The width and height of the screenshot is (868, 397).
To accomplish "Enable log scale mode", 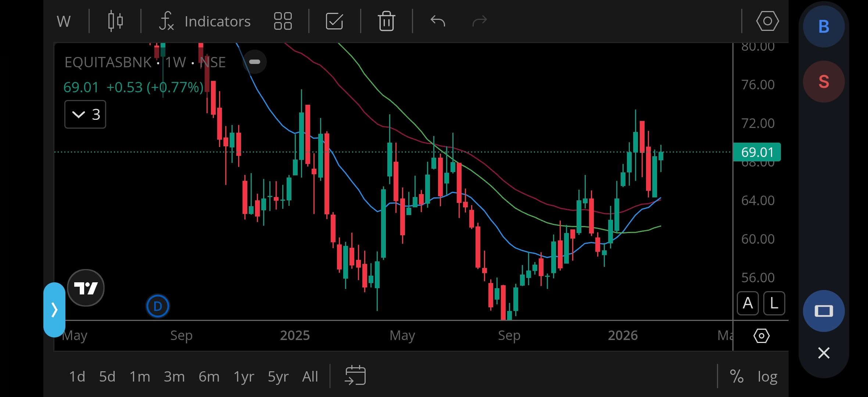I will coord(767,376).
